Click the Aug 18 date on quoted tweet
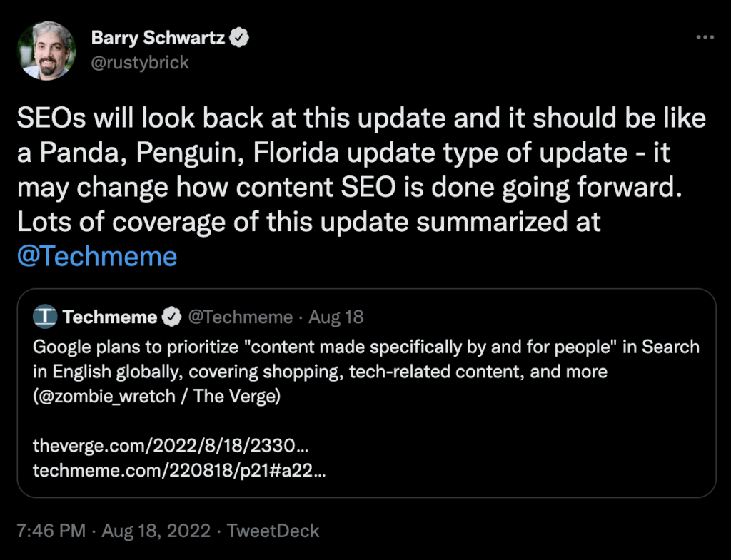Image resolution: width=731 pixels, height=560 pixels. click(336, 317)
